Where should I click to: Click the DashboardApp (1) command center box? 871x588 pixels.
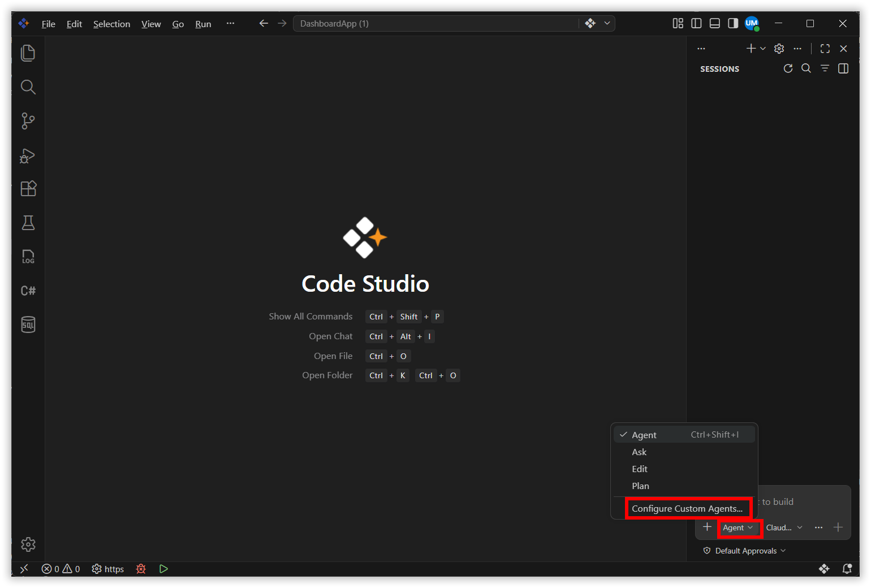436,23
